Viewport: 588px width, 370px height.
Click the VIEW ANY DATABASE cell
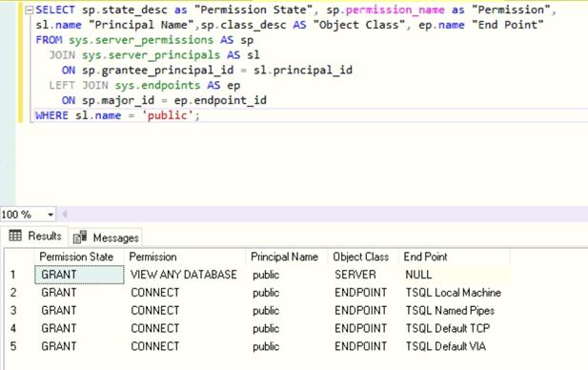185,275
